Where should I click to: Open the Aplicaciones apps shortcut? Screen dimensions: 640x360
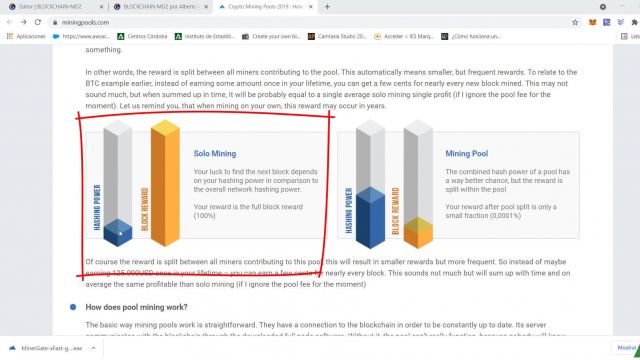(x=26, y=36)
